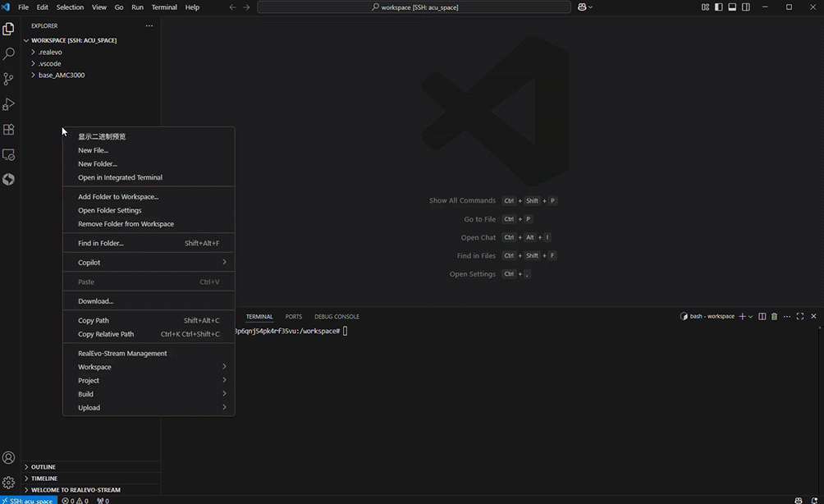Open Copilot status icon in status bar
Image resolution: width=824 pixels, height=504 pixels.
pos(799,501)
